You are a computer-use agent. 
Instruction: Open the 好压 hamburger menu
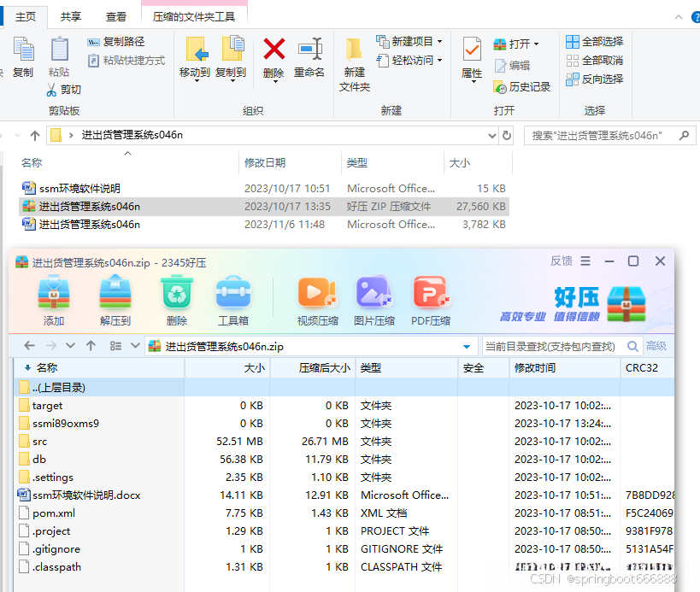pyautogui.click(x=585, y=261)
